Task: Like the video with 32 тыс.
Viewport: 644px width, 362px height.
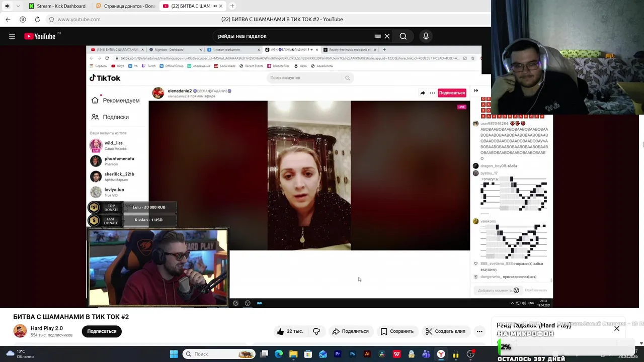Action: point(290,331)
